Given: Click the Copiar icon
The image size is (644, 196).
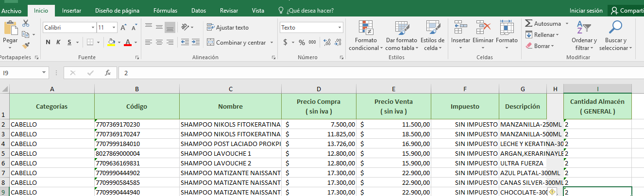Looking at the screenshot, I should pos(25,34).
